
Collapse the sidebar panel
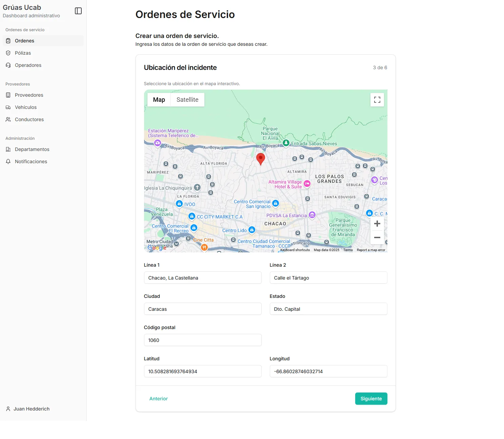tap(78, 11)
